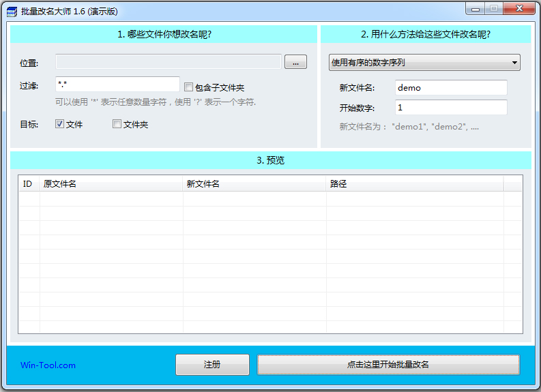Click the 注册 register button
Screen dimensions: 541x392
point(213,365)
